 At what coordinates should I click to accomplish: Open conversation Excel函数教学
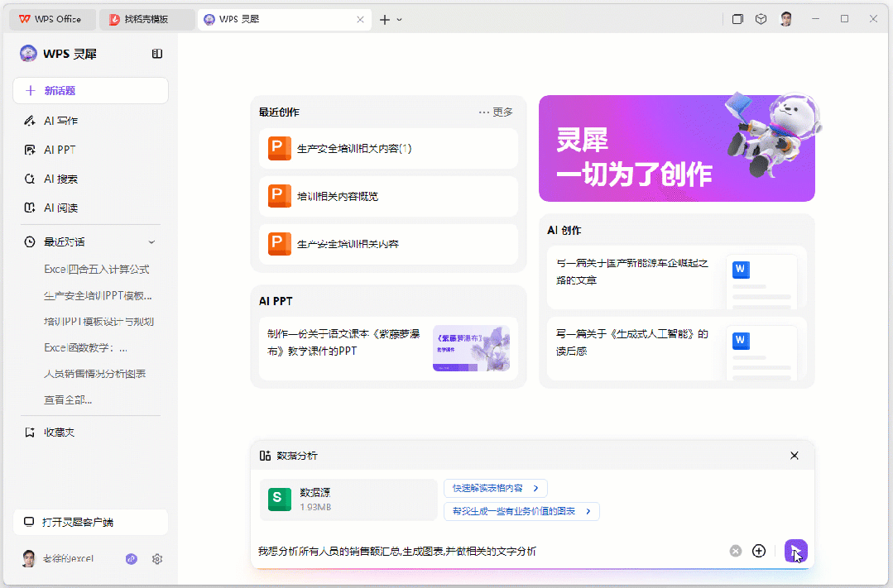tap(85, 348)
